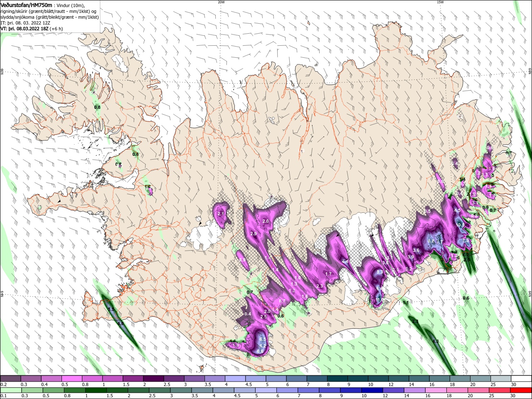
Task: Click the 20W longitude label
Action: (x=221, y=2)
